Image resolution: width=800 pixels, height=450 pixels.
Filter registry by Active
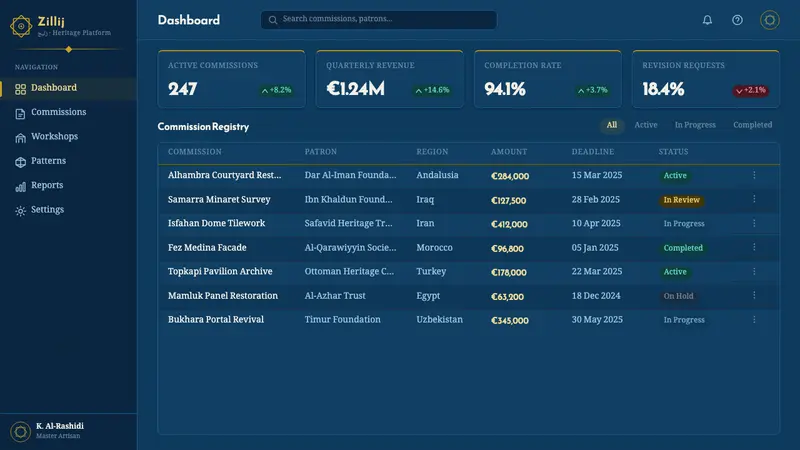click(x=645, y=125)
